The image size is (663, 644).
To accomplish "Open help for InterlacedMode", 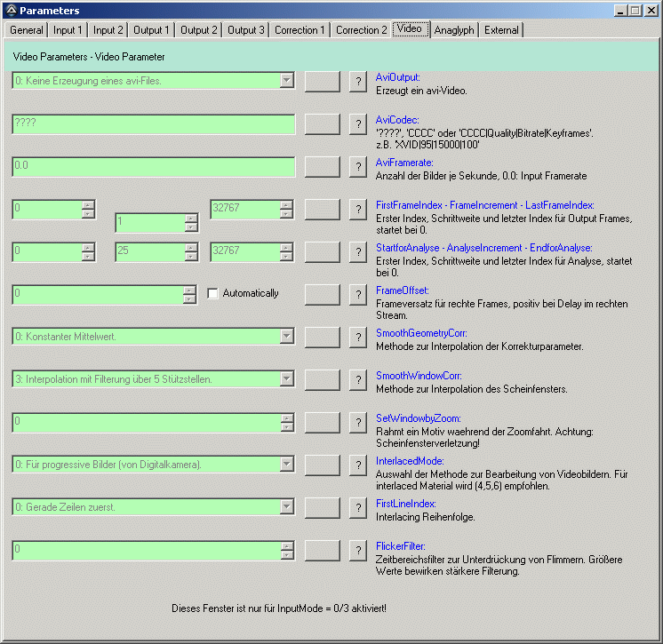I will click(357, 465).
